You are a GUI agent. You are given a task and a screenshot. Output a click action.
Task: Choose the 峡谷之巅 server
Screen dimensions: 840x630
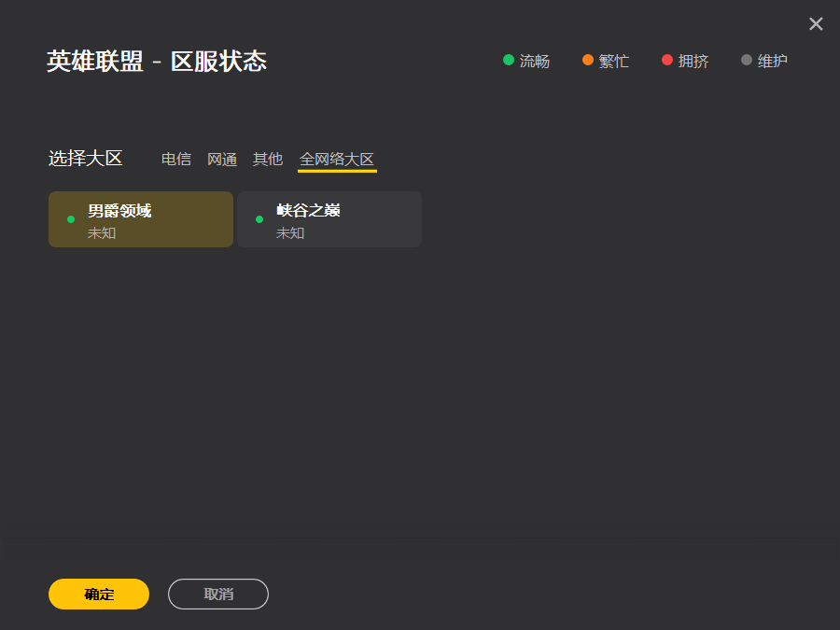pos(329,219)
